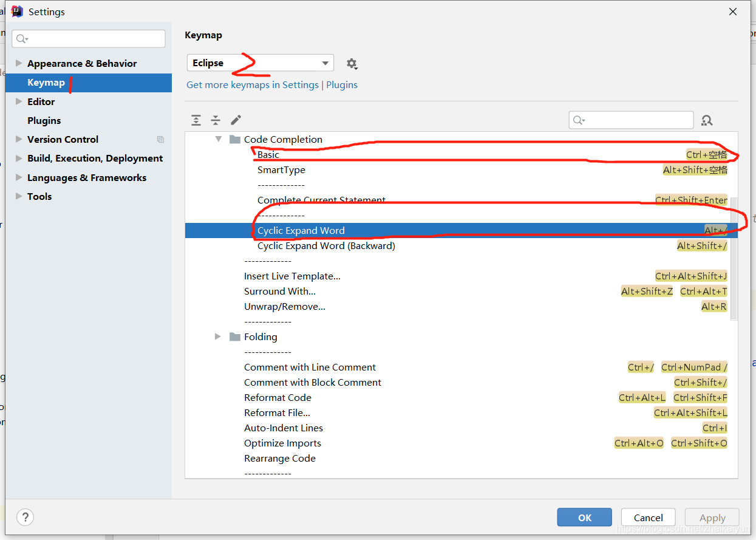Click the pencil Edit Shortcut icon
Image resolution: width=756 pixels, height=540 pixels.
(x=236, y=120)
